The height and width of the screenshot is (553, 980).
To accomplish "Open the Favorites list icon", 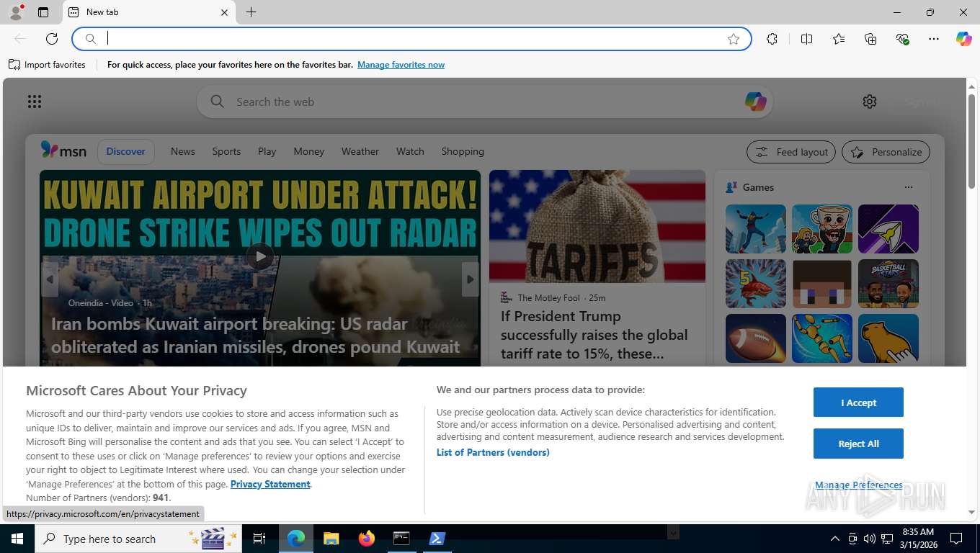I will 839,39.
